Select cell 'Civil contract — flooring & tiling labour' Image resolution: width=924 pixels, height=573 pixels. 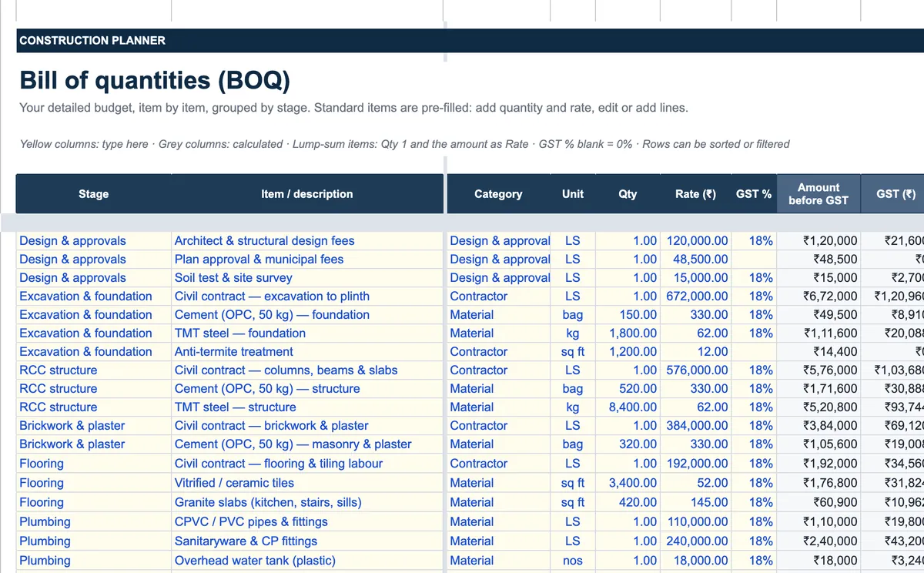pyautogui.click(x=307, y=464)
